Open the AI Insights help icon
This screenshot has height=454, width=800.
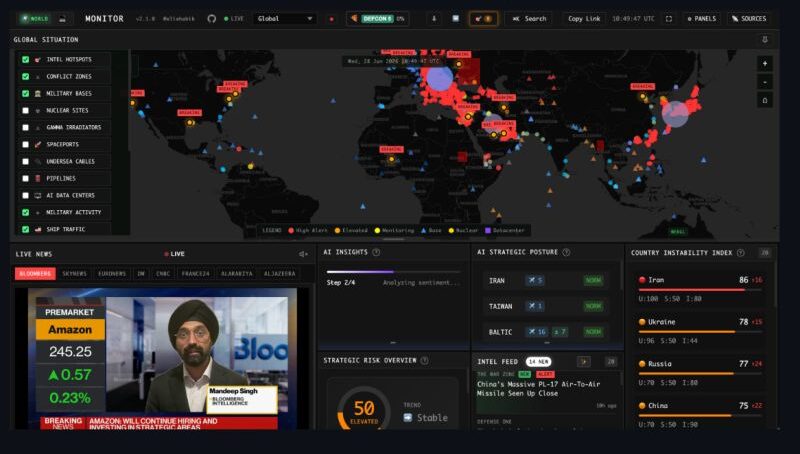coord(376,253)
